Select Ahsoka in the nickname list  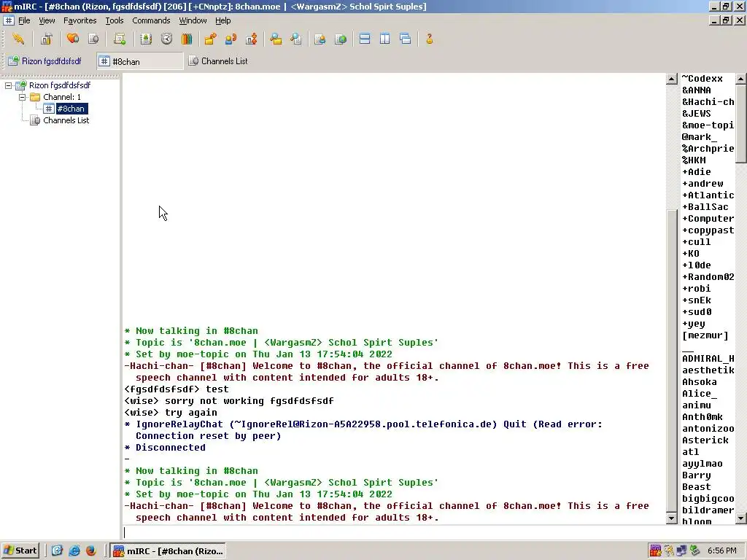(700, 382)
